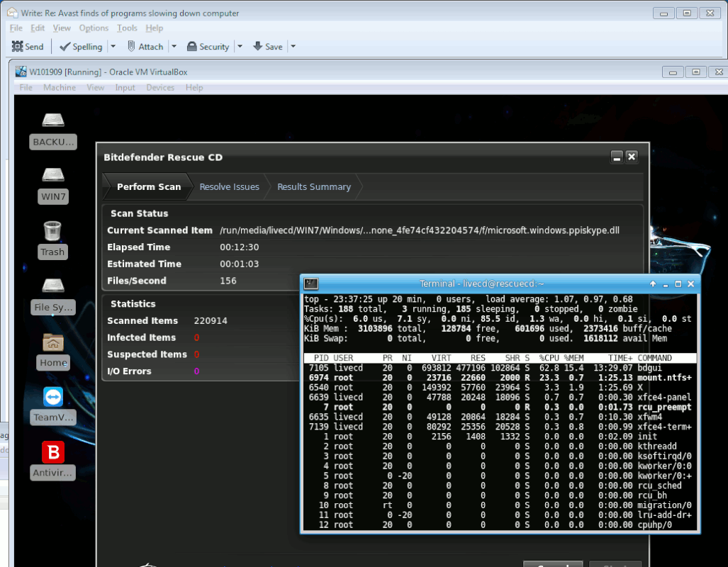
Task: Minimize the Bitdefender Rescue CD dialog
Action: [617, 157]
